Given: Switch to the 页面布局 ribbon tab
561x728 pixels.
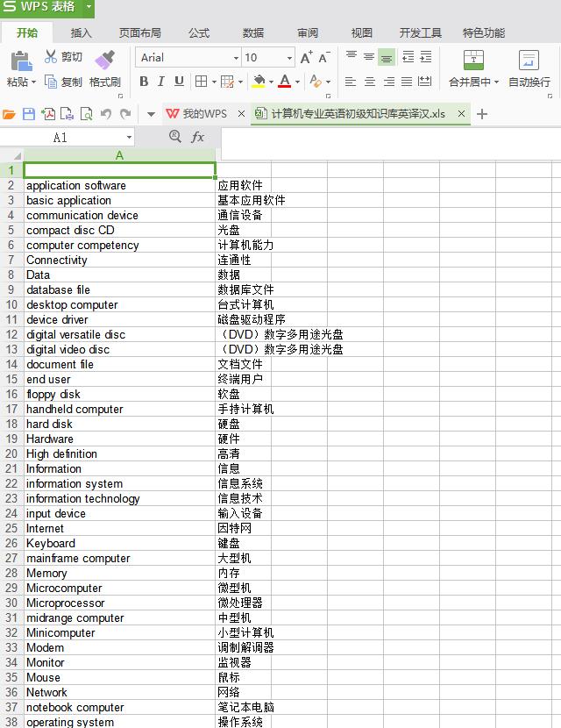Looking at the screenshot, I should coord(139,33).
